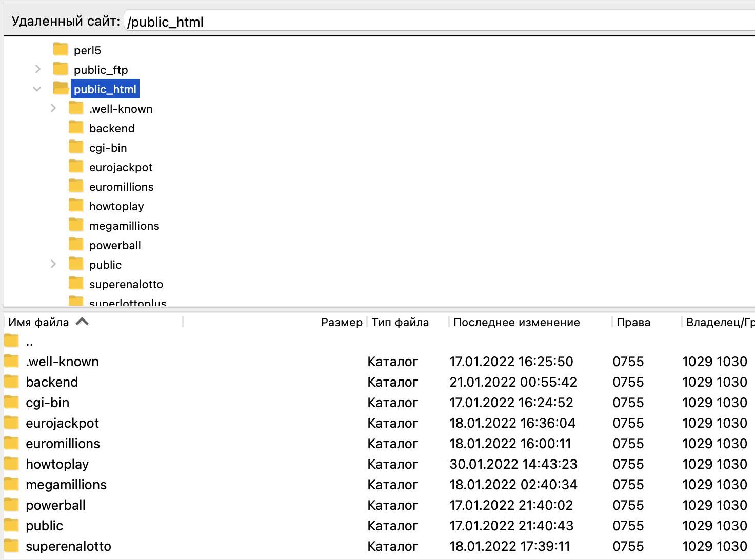This screenshot has width=755, height=560.
Task: Click 'Каталог' type in megamillions row
Action: [x=393, y=485]
